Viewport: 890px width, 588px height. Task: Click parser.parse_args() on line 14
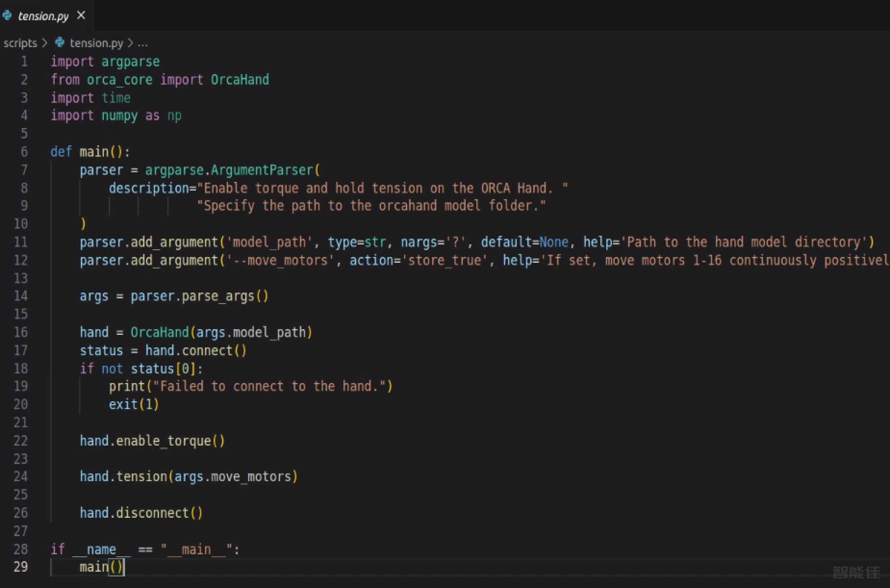(x=199, y=296)
